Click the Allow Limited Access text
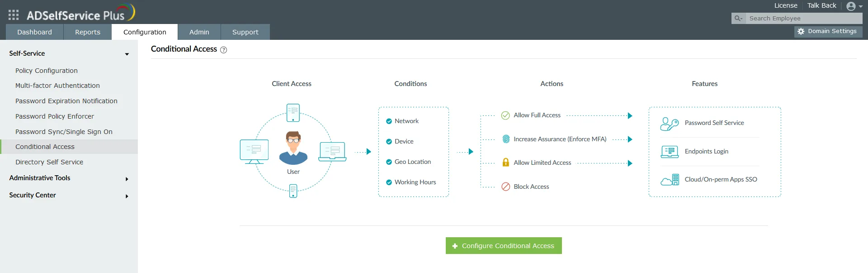 click(x=542, y=163)
